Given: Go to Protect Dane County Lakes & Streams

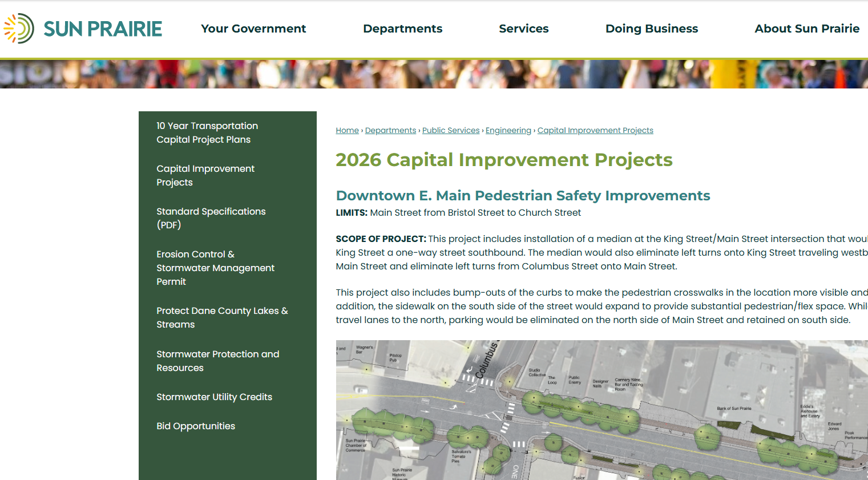Looking at the screenshot, I should pyautogui.click(x=222, y=317).
